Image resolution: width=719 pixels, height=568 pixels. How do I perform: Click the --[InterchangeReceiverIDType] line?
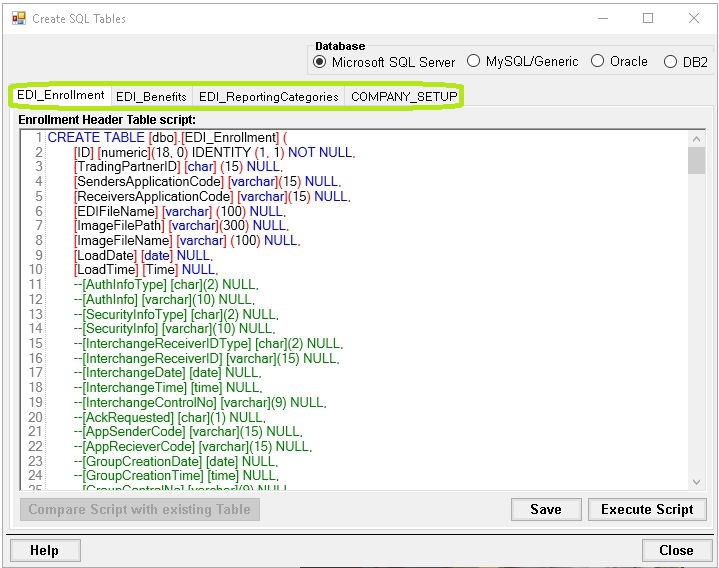coord(208,344)
